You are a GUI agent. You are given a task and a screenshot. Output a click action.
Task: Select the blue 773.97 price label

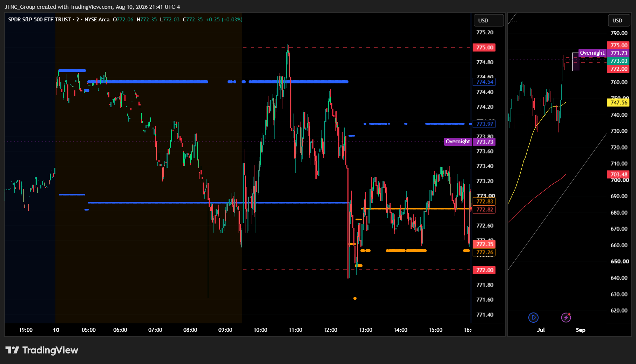(484, 124)
